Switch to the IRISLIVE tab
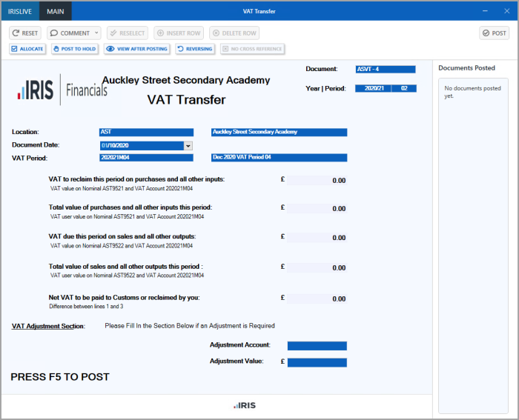This screenshot has width=519, height=420. click(x=19, y=11)
